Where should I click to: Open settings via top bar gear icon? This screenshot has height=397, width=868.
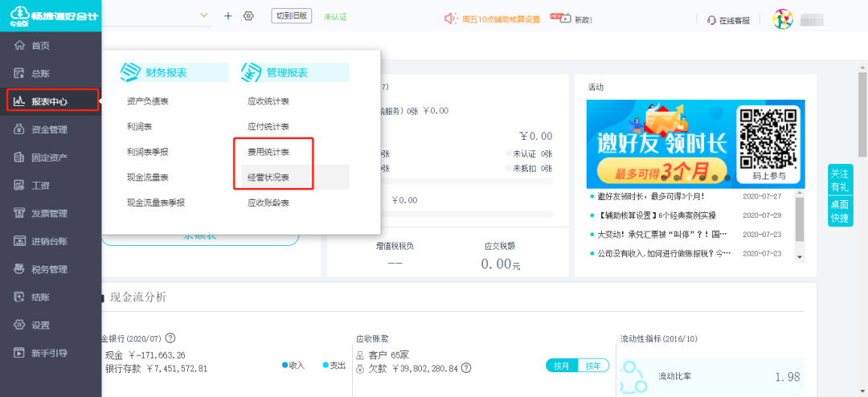248,16
